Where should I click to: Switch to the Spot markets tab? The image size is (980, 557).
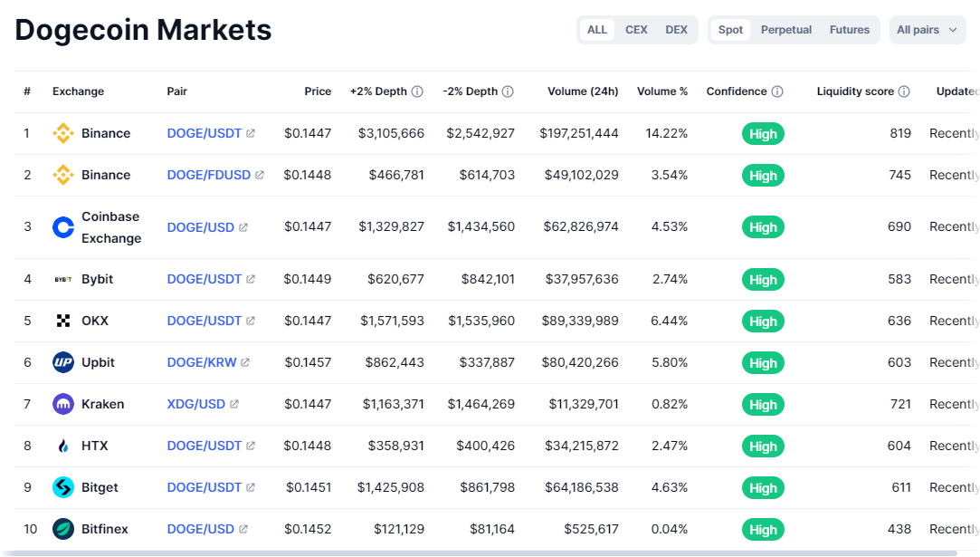730,30
